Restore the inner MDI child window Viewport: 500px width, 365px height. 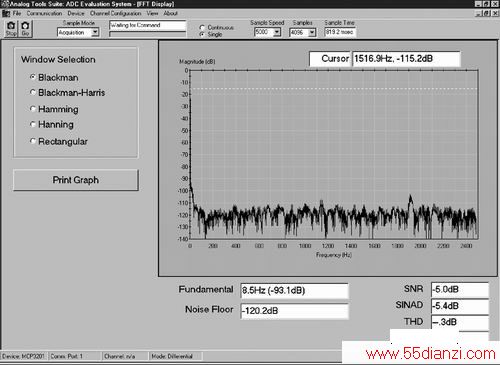pos(487,13)
